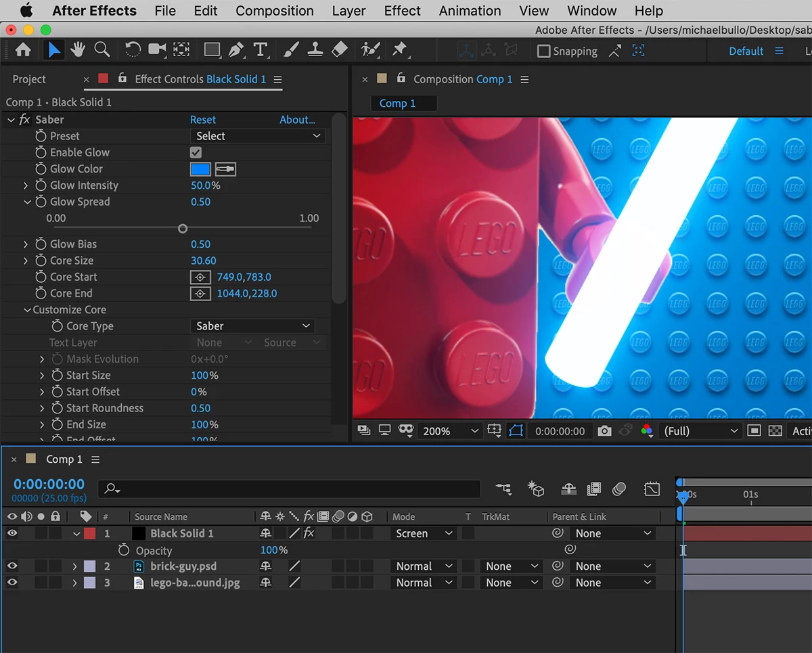Toggle Glow Intensity stopwatch keyframing
This screenshot has height=653, width=812.
(x=41, y=185)
